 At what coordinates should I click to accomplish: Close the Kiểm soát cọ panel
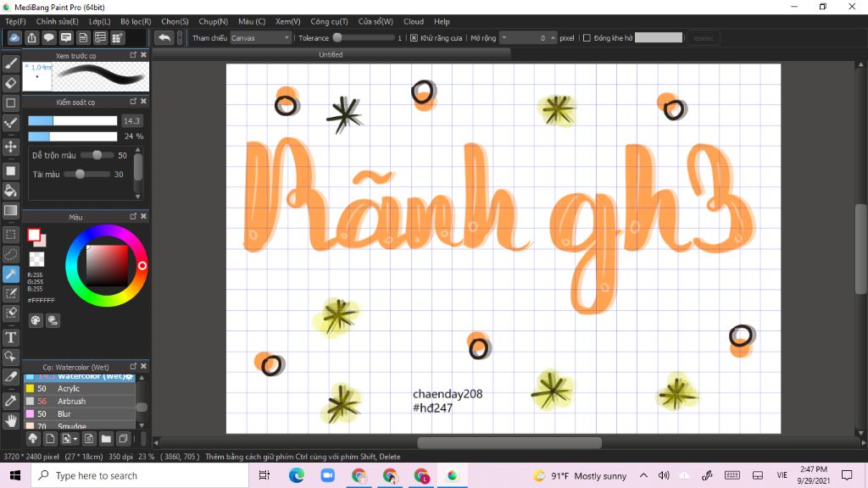point(143,102)
